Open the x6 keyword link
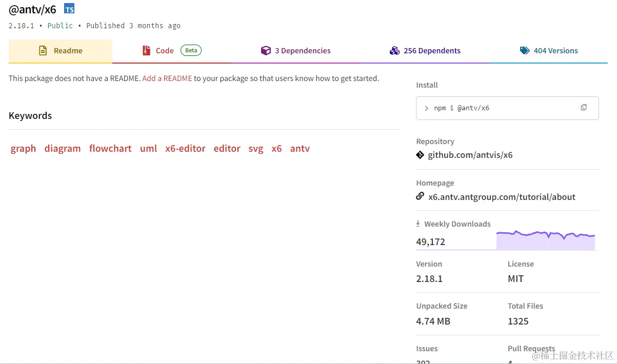The height and width of the screenshot is (364, 617). point(277,149)
